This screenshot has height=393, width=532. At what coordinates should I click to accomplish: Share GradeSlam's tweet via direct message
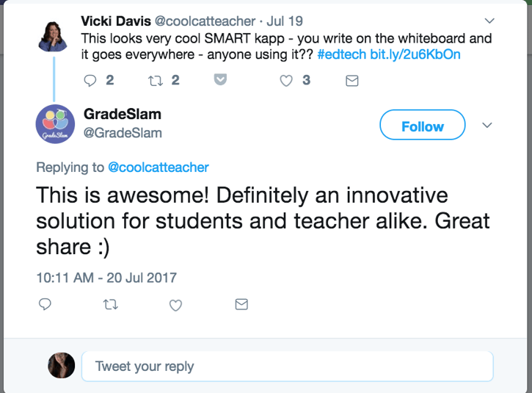(241, 304)
